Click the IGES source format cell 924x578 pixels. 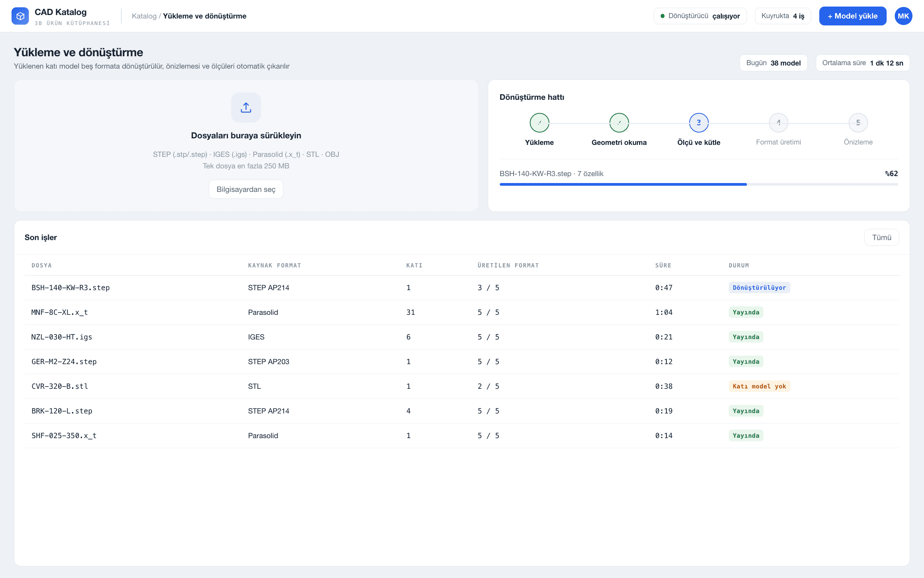256,337
